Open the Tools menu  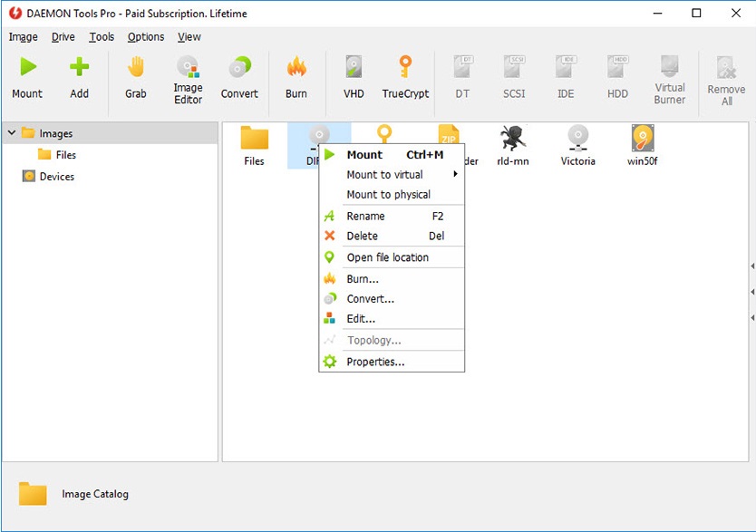point(101,37)
